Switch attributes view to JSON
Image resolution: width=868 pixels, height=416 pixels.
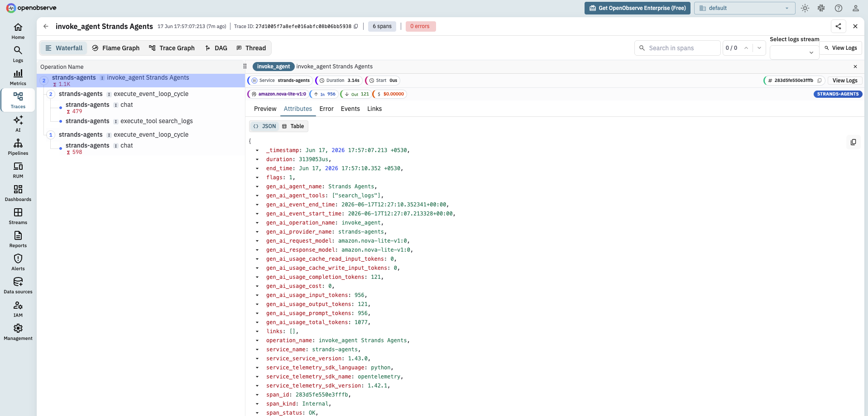264,126
